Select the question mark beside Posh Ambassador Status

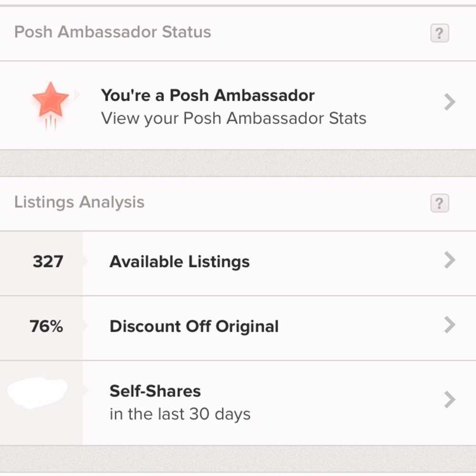(x=440, y=33)
